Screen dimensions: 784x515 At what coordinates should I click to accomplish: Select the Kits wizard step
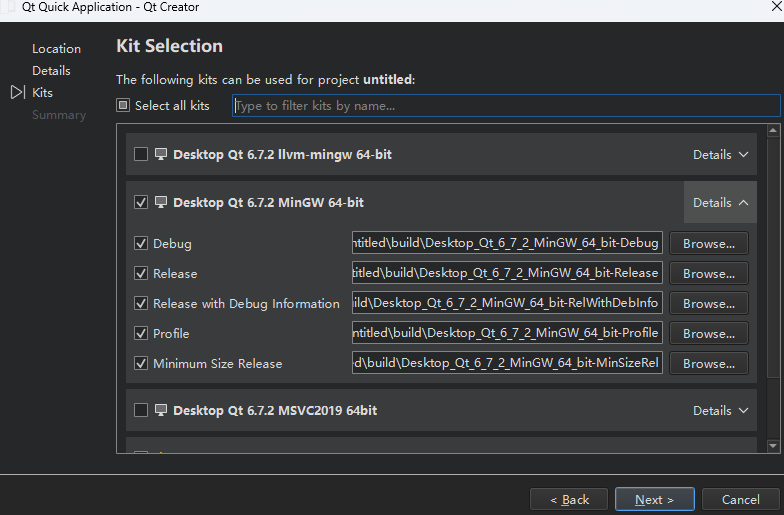42,92
